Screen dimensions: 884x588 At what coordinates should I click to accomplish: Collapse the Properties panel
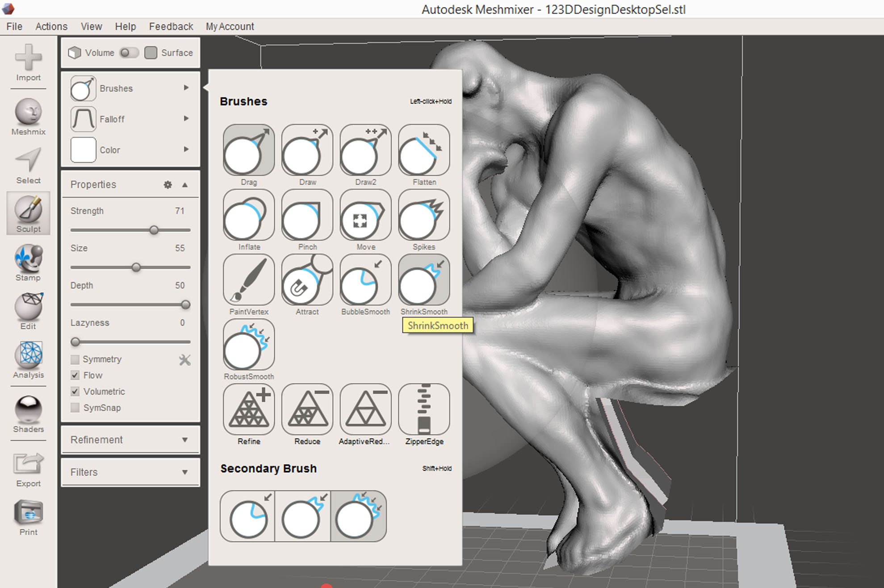tap(184, 184)
